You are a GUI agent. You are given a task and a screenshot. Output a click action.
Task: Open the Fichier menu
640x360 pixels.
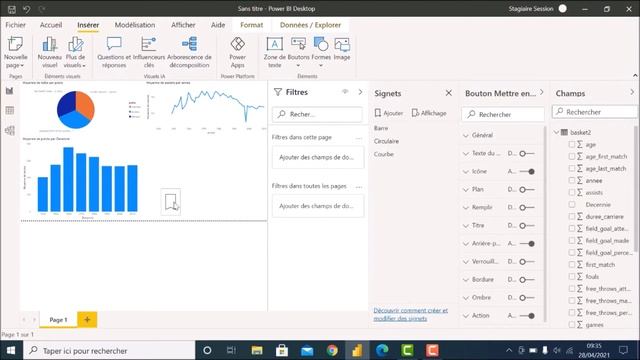tap(16, 25)
